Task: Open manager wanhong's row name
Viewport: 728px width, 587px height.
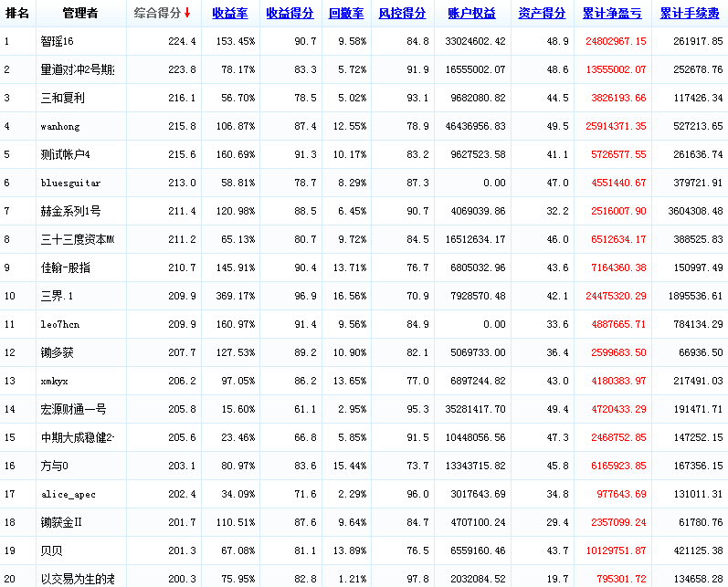Action: tap(61, 127)
